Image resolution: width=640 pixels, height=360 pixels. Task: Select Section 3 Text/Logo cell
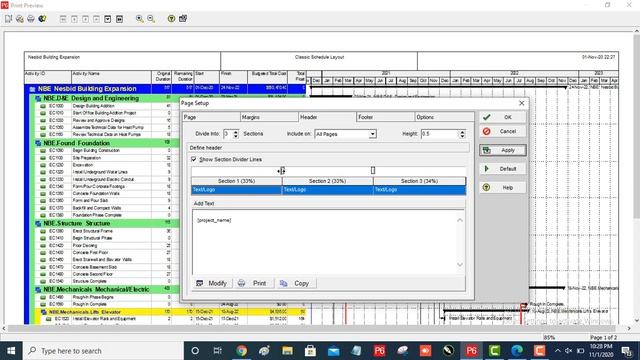click(x=420, y=190)
